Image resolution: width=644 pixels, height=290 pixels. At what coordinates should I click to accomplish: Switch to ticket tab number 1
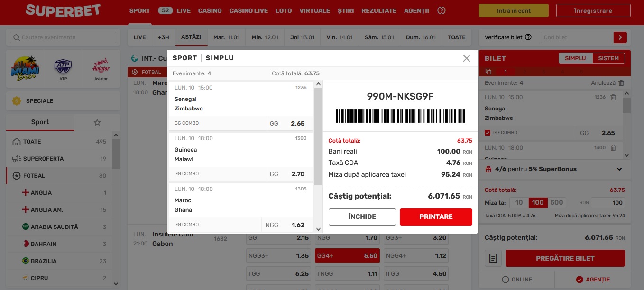pos(506,72)
